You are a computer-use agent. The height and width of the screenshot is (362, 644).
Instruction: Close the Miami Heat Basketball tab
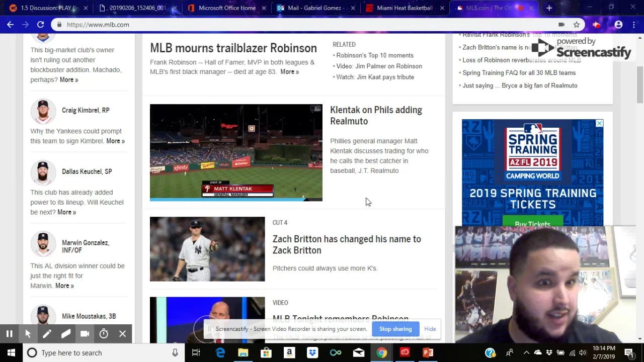442,8
